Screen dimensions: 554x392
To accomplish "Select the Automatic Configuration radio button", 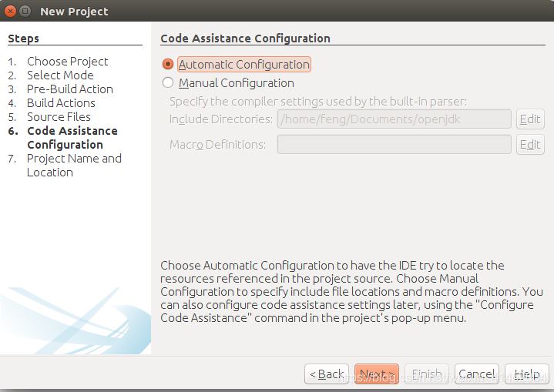I will (x=168, y=65).
